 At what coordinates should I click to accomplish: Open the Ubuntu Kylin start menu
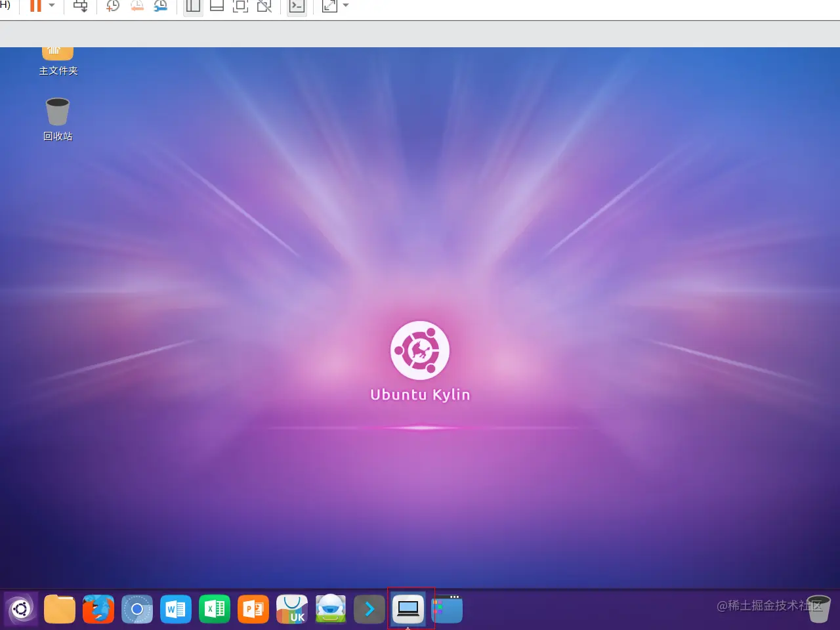click(21, 609)
